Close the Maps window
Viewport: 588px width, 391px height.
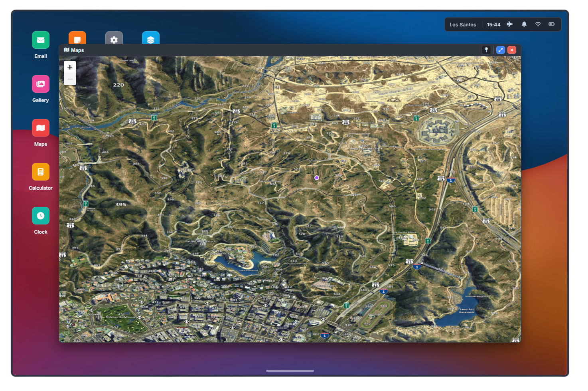click(512, 50)
